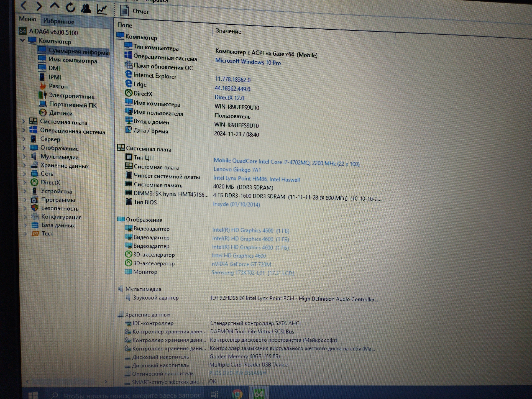This screenshot has width=532, height=399.
Task: Open Task View on the taskbar
Action: (214, 394)
